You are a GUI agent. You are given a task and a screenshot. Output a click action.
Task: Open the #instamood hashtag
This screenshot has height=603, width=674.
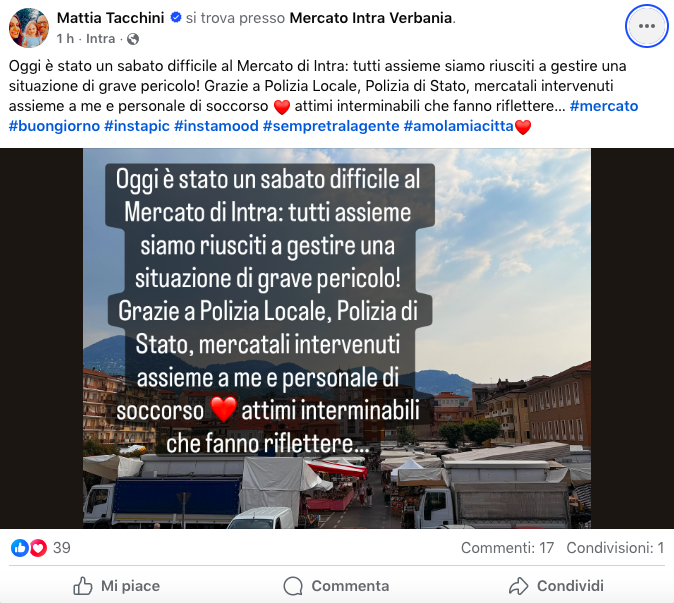pyautogui.click(x=216, y=126)
